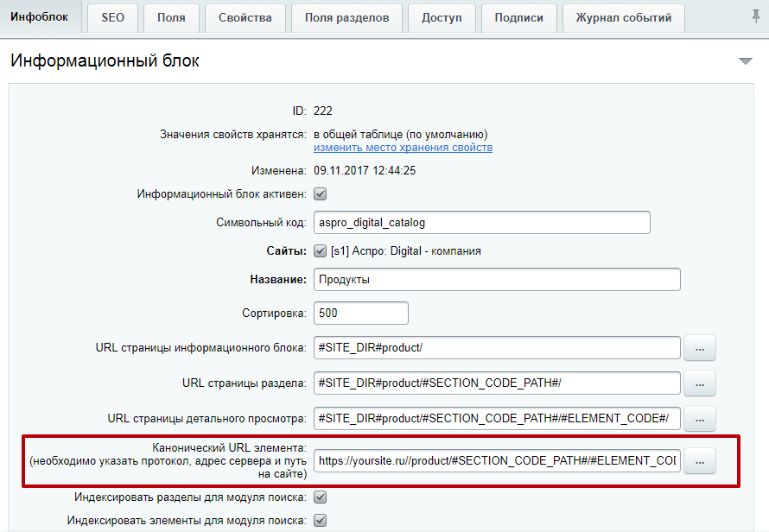
Task: Toggle Информационный блок активен checkbox
Action: point(320,194)
